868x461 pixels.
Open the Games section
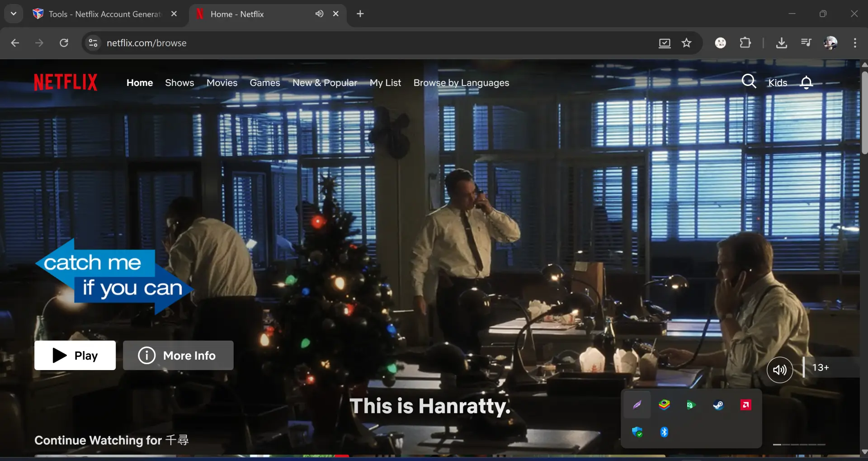[x=265, y=83]
